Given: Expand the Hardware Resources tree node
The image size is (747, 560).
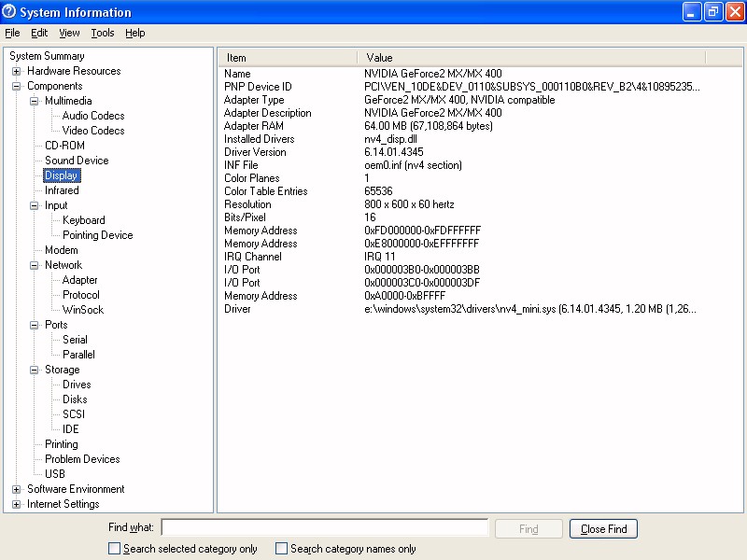Looking at the screenshot, I should (x=17, y=71).
